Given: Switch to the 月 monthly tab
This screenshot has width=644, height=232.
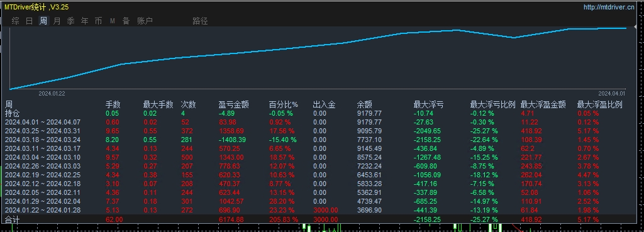Looking at the screenshot, I should tap(57, 21).
